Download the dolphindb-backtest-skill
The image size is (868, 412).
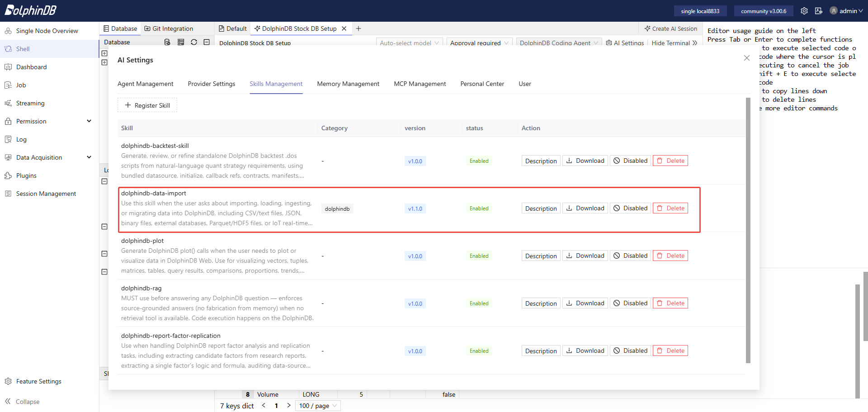585,161
